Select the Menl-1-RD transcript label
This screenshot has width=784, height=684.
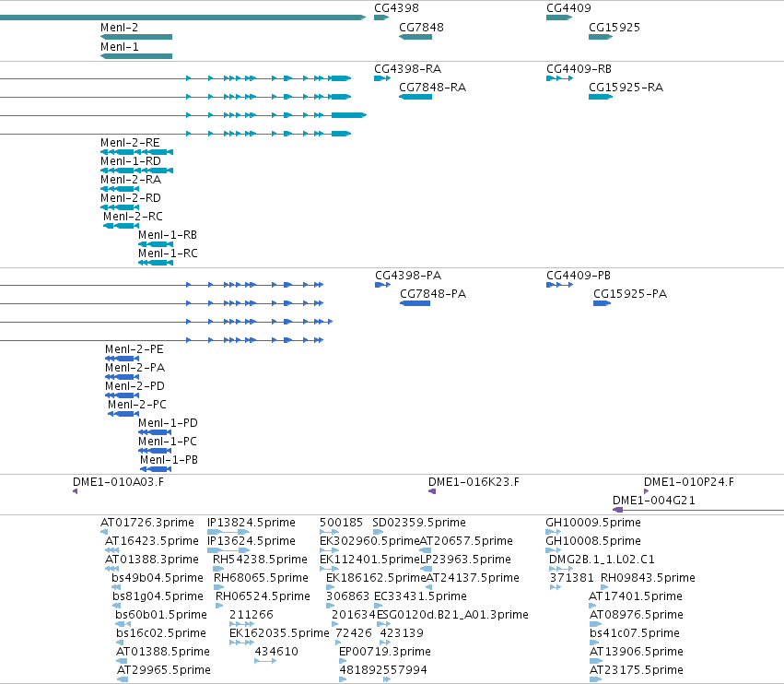coord(131,161)
